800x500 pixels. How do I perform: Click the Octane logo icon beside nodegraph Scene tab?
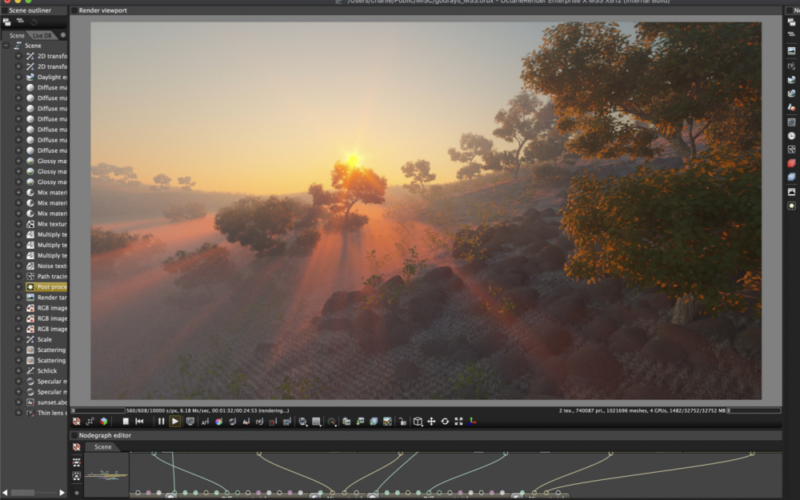click(77, 447)
